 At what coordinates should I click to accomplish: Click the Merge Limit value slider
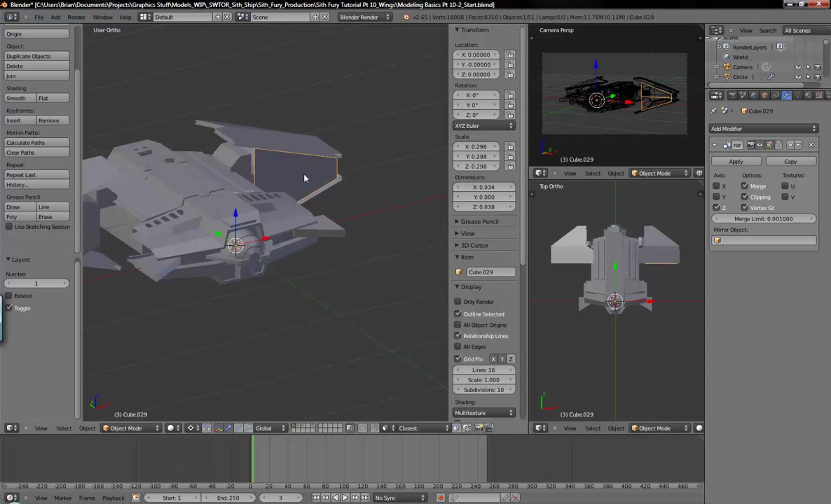pos(763,219)
